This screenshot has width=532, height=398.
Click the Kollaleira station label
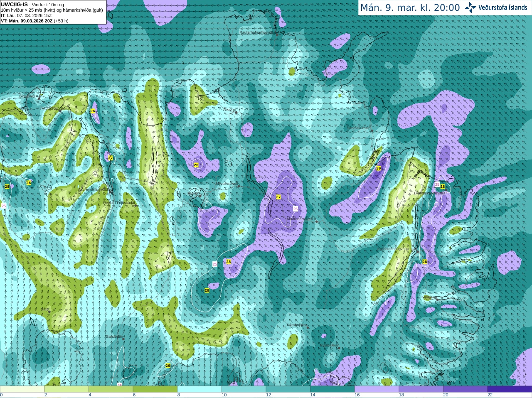[429, 297]
